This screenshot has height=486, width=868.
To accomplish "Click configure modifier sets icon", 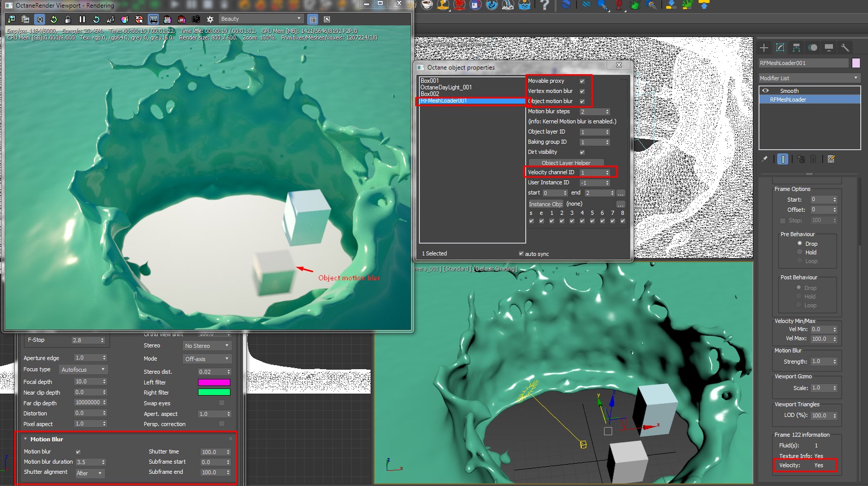I will pos(831,159).
